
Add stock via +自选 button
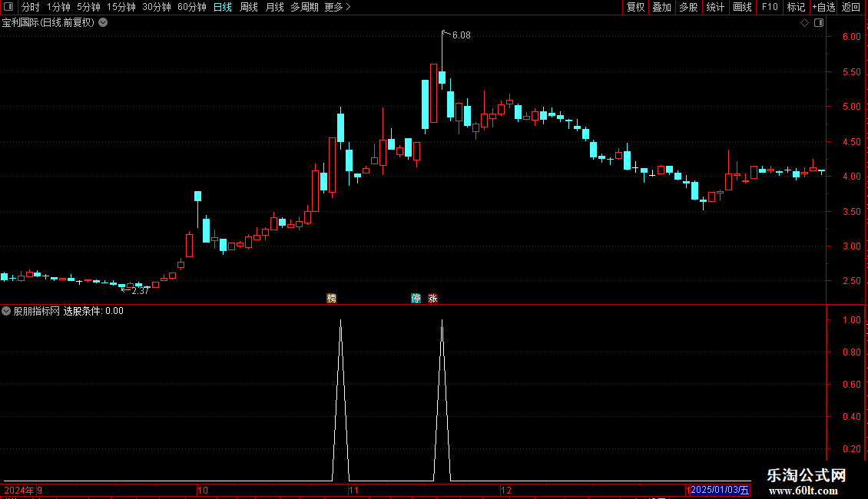(x=823, y=7)
